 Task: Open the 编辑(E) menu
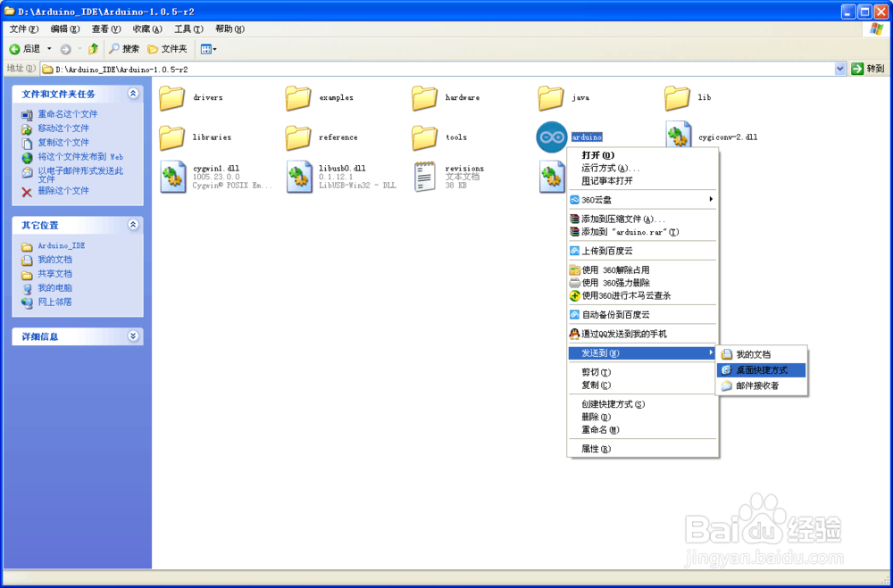tap(65, 29)
